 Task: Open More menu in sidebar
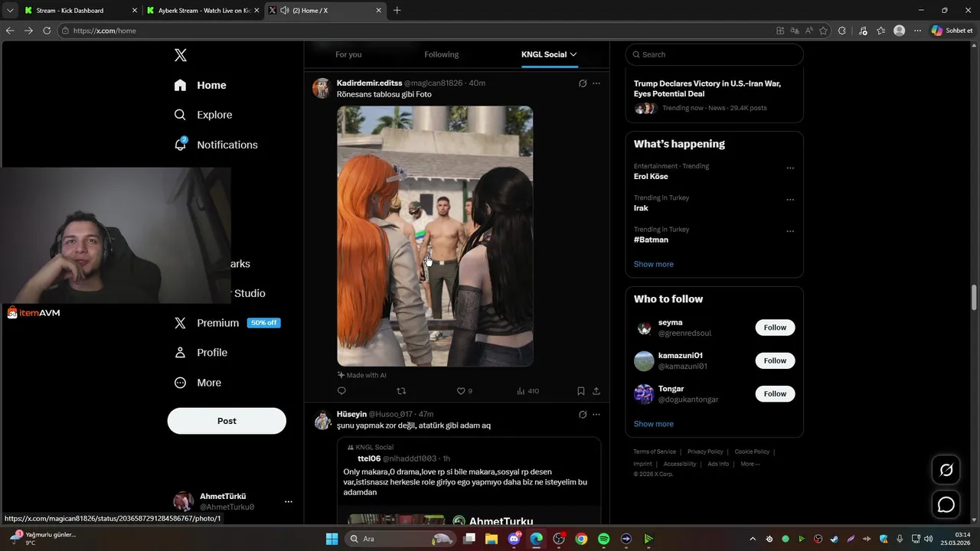(x=198, y=383)
